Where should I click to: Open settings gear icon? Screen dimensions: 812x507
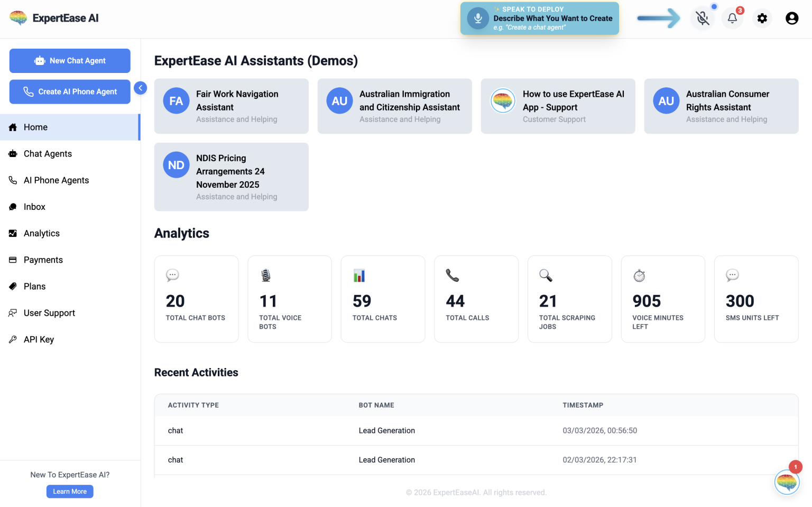(762, 19)
